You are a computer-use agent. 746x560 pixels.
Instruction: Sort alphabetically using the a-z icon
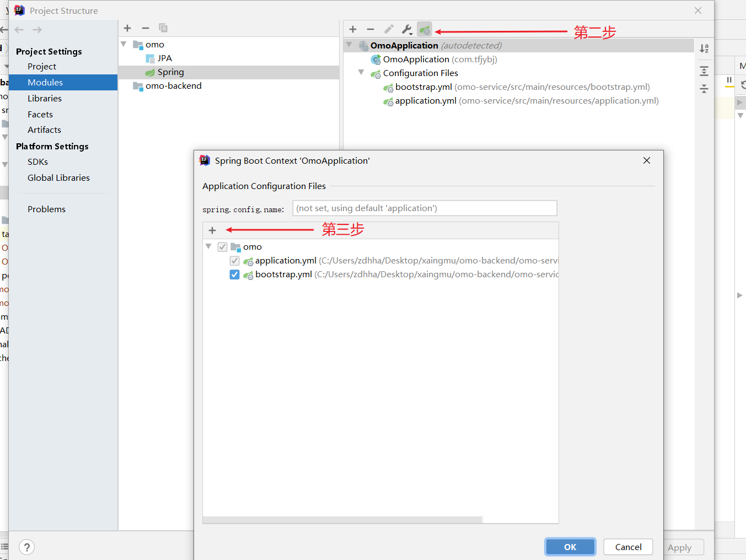704,49
